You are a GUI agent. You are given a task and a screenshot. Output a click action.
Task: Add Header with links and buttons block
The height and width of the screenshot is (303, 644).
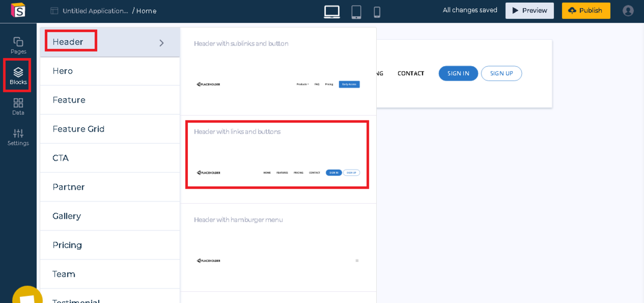(x=278, y=160)
